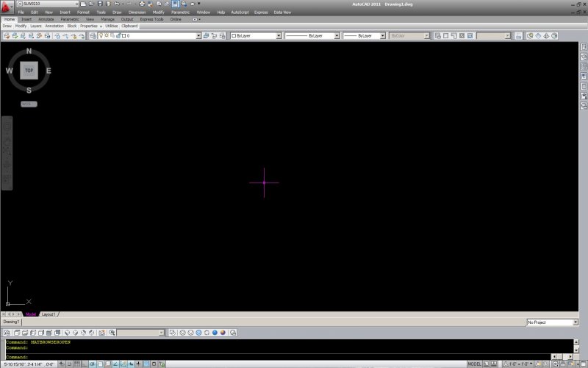
Task: Toggle Snap Mode in status bar
Action: coord(69,364)
